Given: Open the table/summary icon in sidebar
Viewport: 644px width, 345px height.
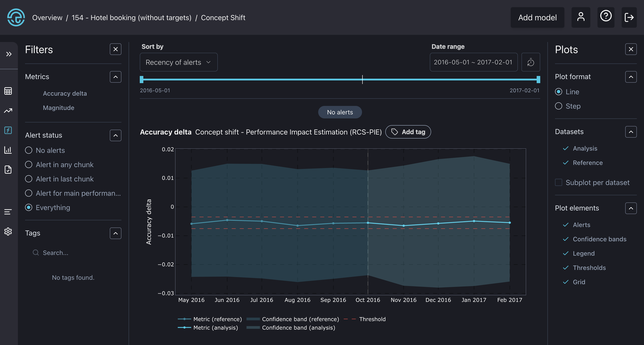Looking at the screenshot, I should (x=8, y=91).
